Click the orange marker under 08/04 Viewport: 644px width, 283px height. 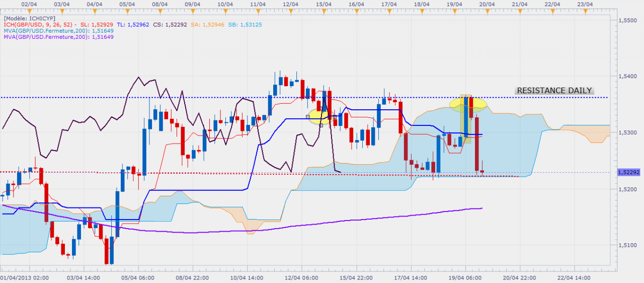pyautogui.click(x=159, y=11)
